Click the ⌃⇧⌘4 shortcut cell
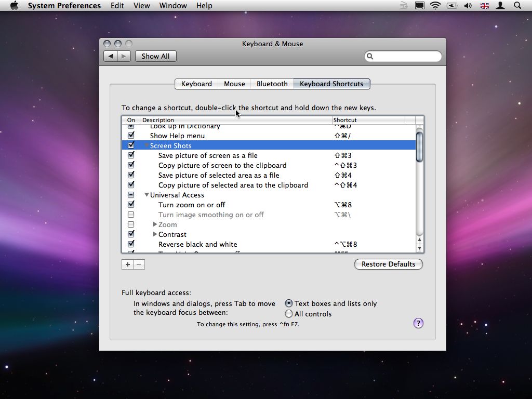The height and width of the screenshot is (399, 532). (x=345, y=185)
